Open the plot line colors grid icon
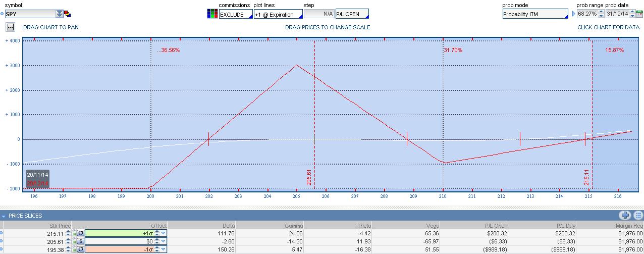644x254 pixels. [x=212, y=14]
